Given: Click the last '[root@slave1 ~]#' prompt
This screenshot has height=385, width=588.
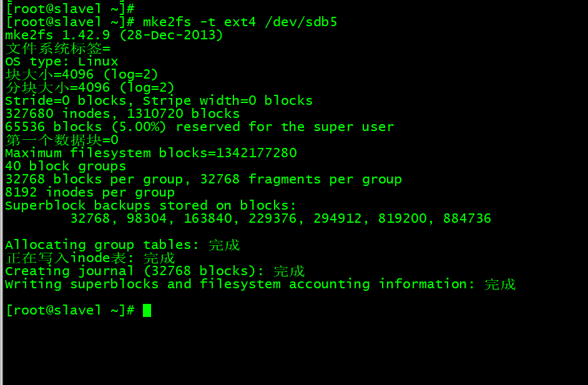Looking at the screenshot, I should click(70, 310).
